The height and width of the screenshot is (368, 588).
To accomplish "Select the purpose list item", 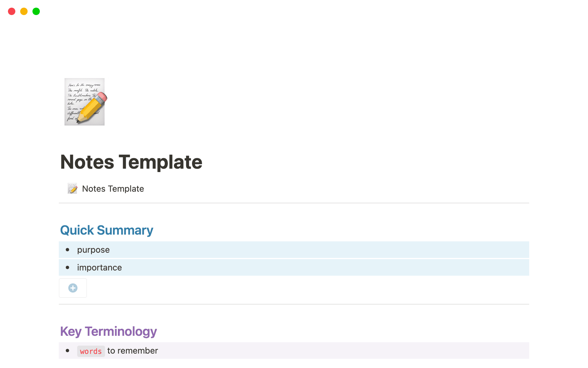I will pyautogui.click(x=93, y=250).
